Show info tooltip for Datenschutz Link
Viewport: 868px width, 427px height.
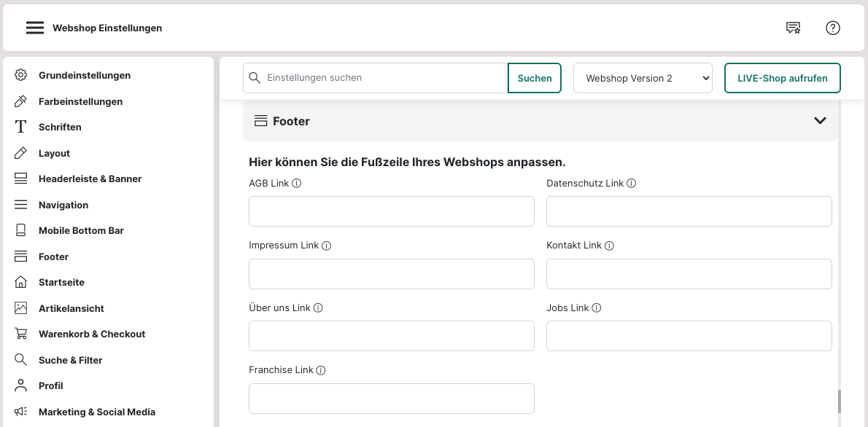coord(632,184)
